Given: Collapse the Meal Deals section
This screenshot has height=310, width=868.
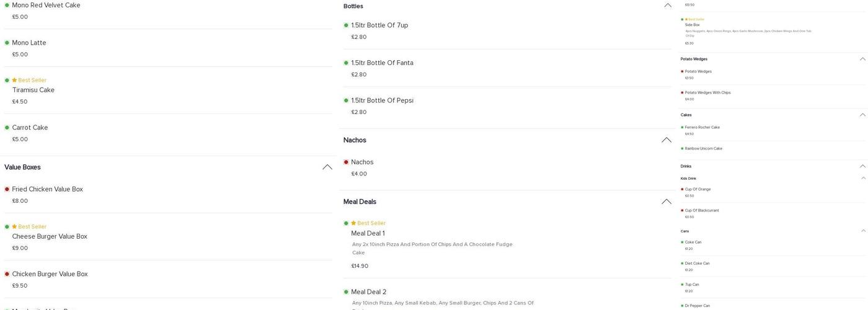Looking at the screenshot, I should pyautogui.click(x=666, y=201).
